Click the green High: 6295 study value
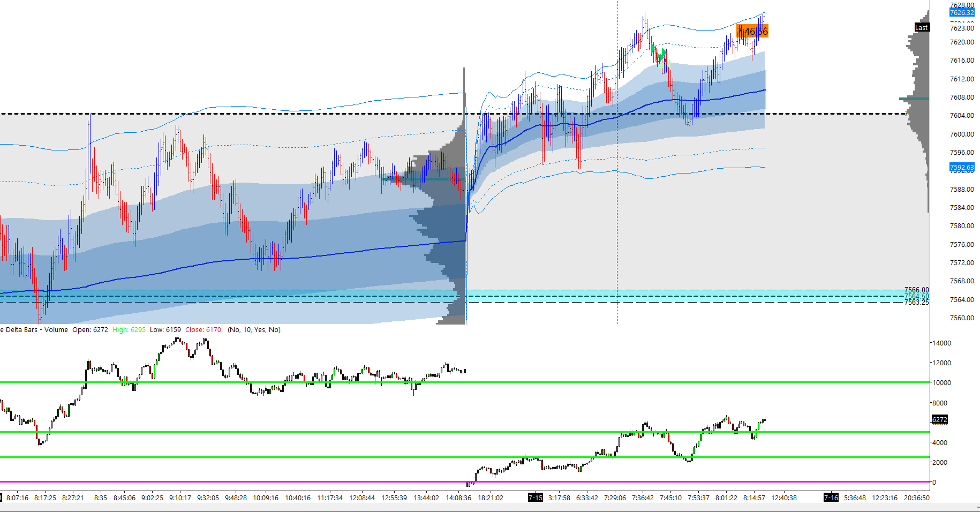 [x=129, y=330]
